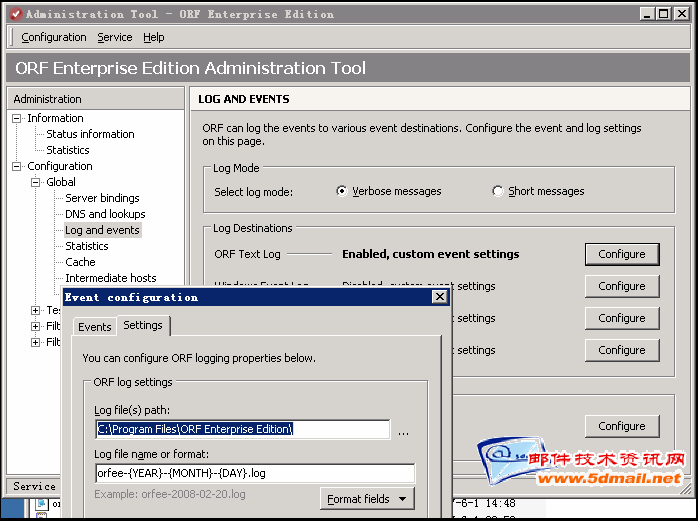Open the Service menu

click(x=114, y=37)
